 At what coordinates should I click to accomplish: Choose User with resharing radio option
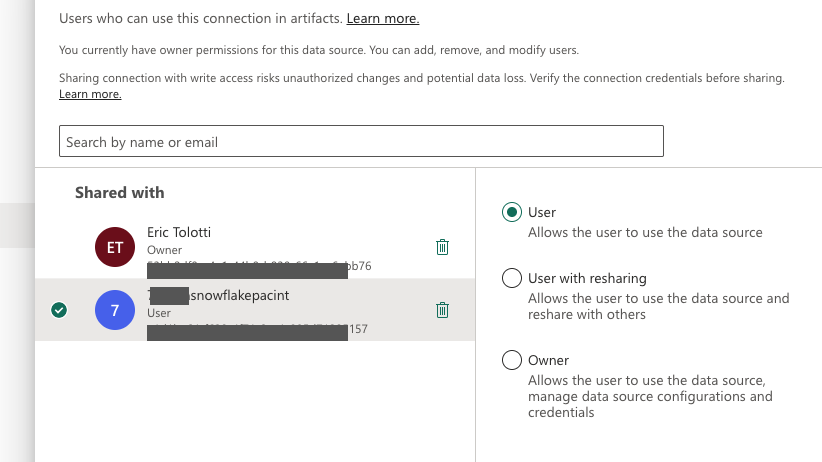point(512,278)
